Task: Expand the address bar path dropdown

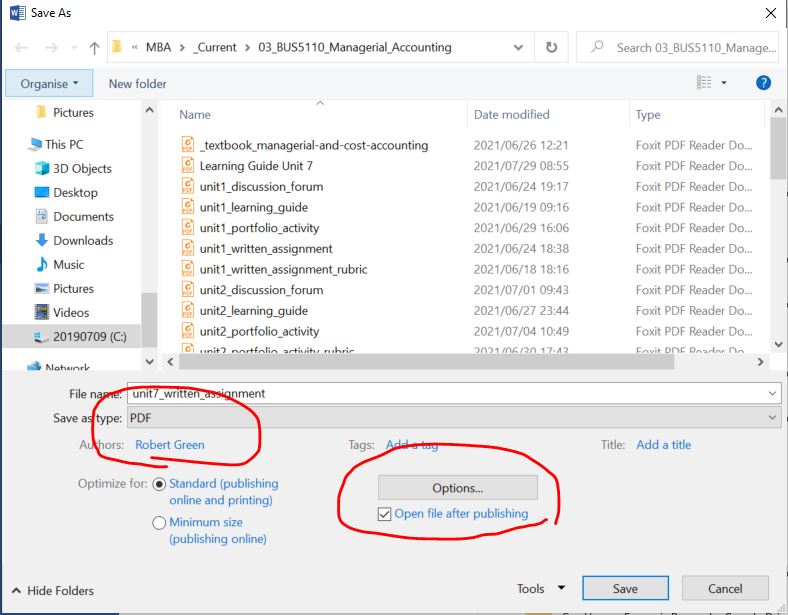Action: click(x=518, y=48)
